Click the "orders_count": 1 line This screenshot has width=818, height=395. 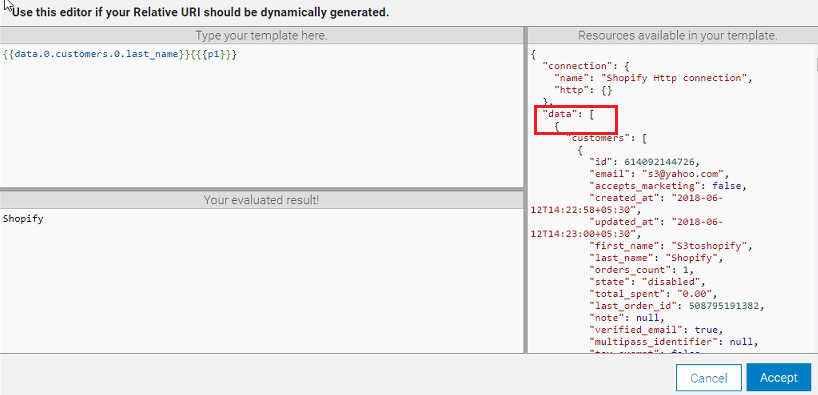click(641, 270)
